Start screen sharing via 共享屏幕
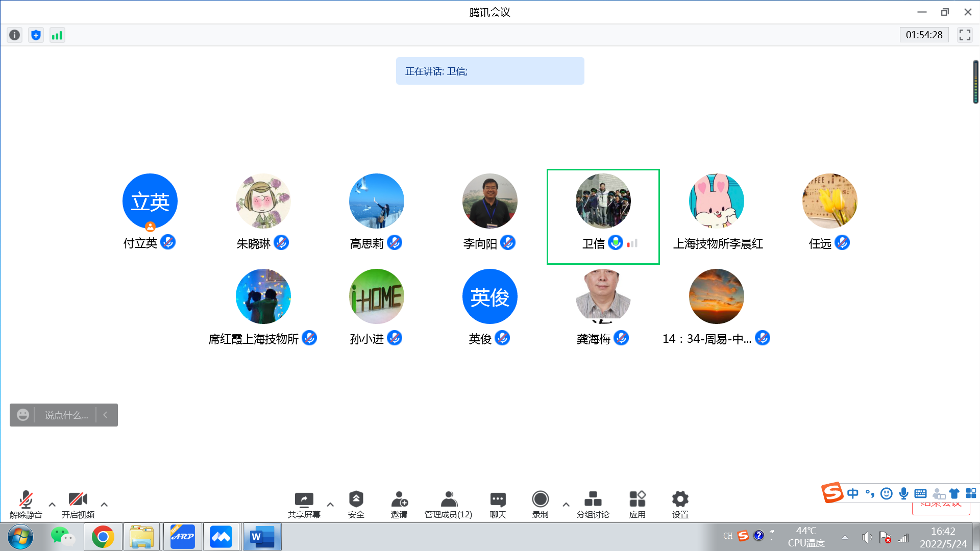980x551 pixels. 304,505
